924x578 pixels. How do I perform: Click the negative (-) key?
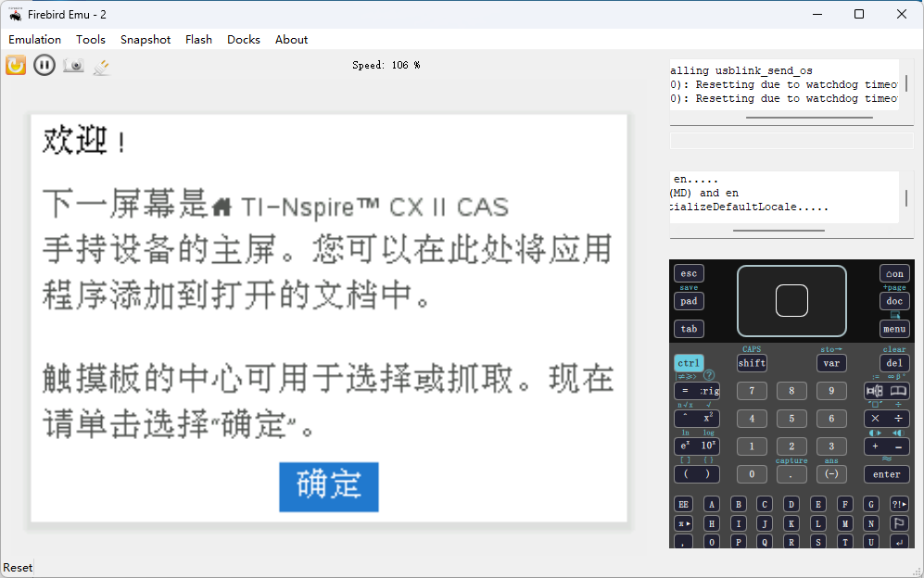831,473
